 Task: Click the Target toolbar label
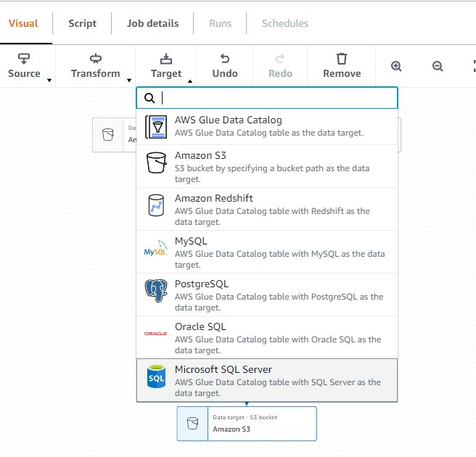[x=166, y=74]
